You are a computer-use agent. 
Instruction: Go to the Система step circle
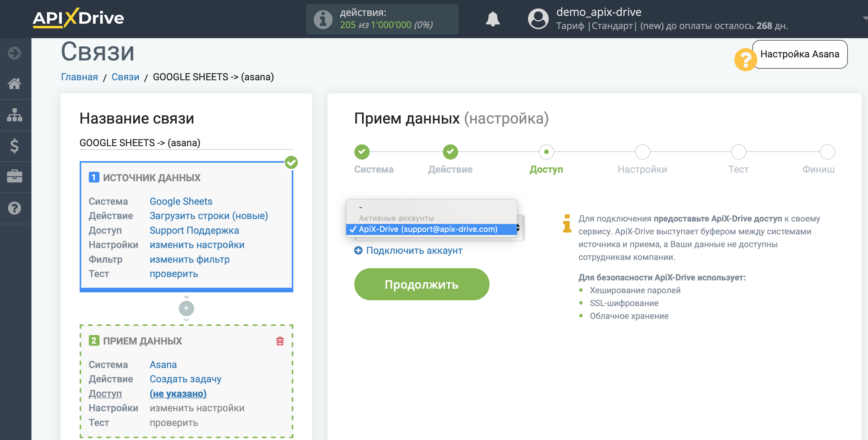pyautogui.click(x=362, y=152)
